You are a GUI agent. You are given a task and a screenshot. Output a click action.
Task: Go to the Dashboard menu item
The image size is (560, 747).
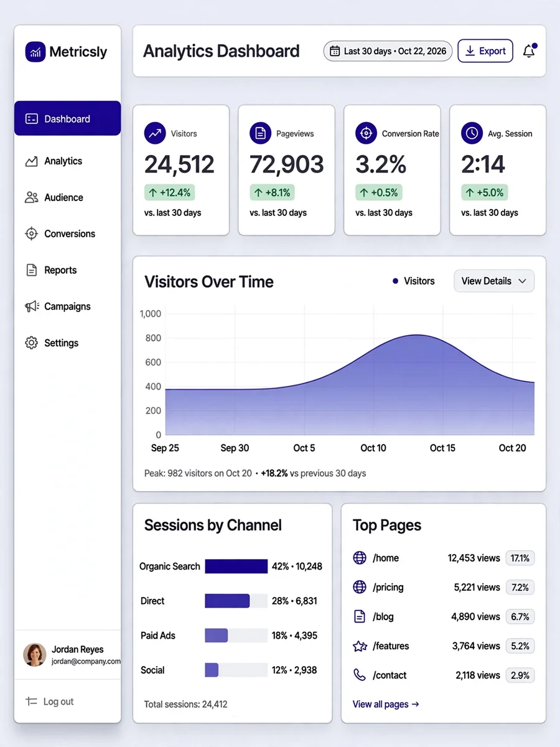(67, 118)
